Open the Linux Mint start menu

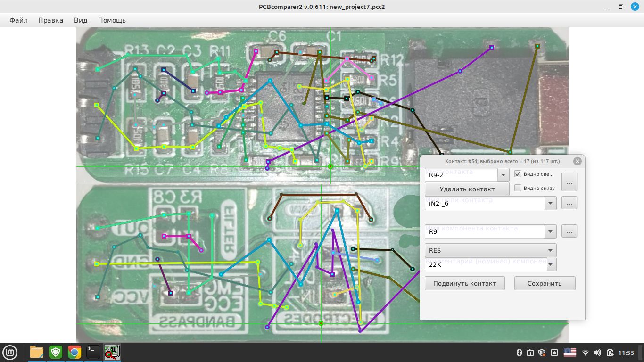(10, 352)
